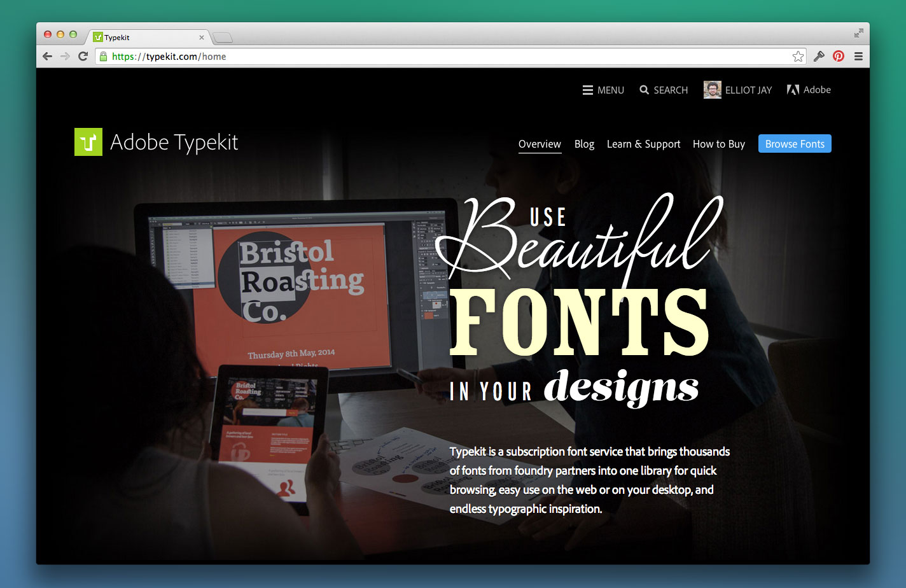Open the How to Buy page
The height and width of the screenshot is (588, 906).
coord(718,144)
